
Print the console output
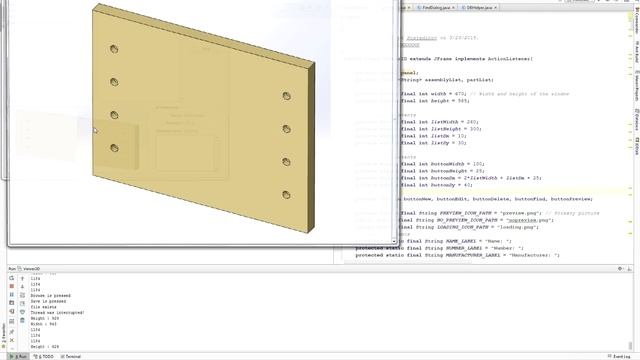[22, 312]
